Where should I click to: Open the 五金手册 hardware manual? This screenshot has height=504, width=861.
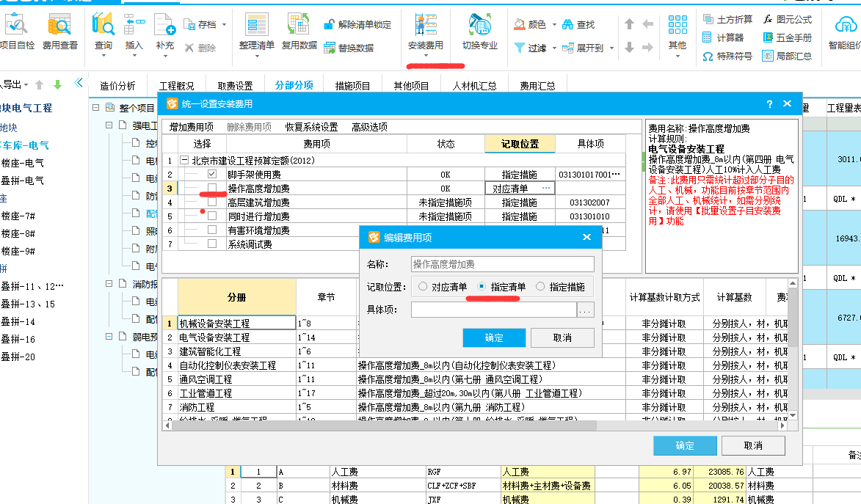[x=787, y=37]
